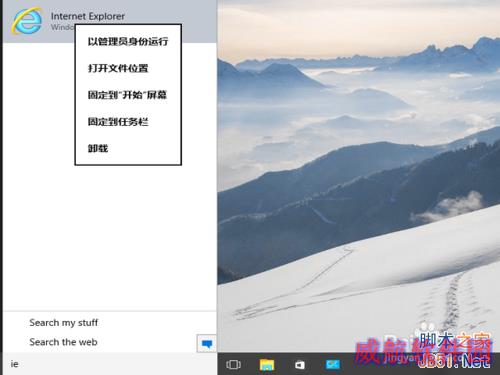Click the Search the web link
Screen dimensions: 500x375
pyautogui.click(x=63, y=342)
